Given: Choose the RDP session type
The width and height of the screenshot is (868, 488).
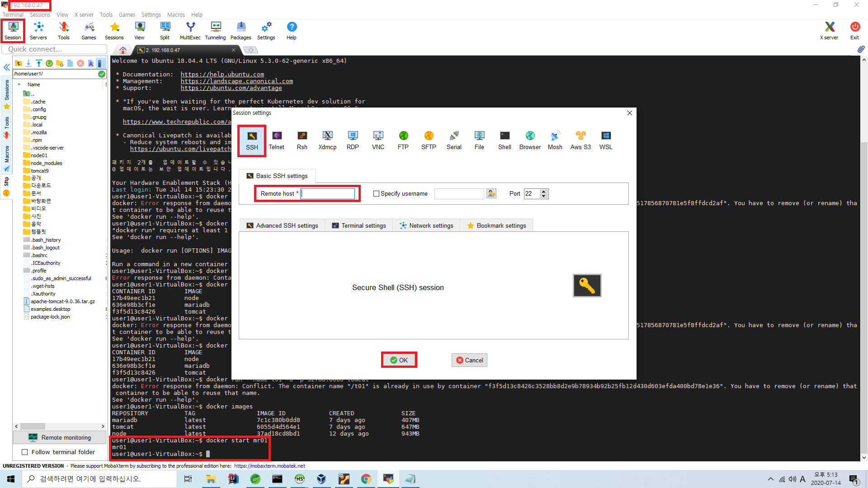Looking at the screenshot, I should pos(353,141).
